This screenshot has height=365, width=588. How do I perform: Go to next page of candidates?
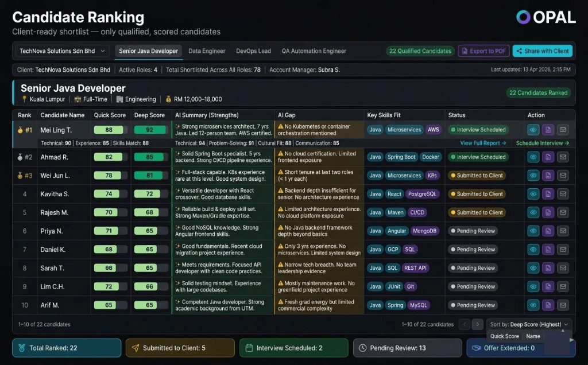pos(477,324)
